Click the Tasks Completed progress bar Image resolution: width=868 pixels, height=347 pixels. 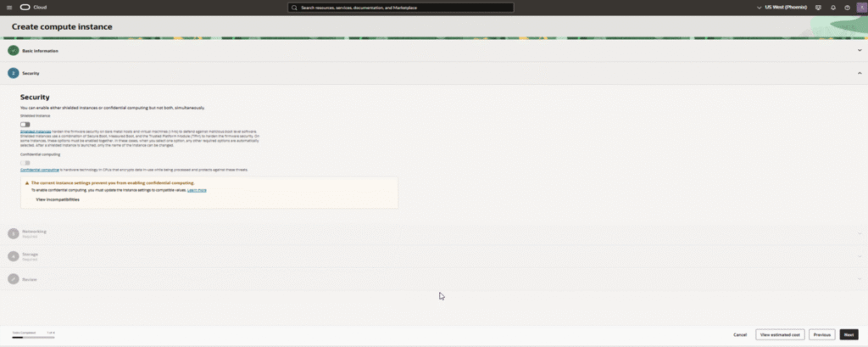(x=33, y=338)
